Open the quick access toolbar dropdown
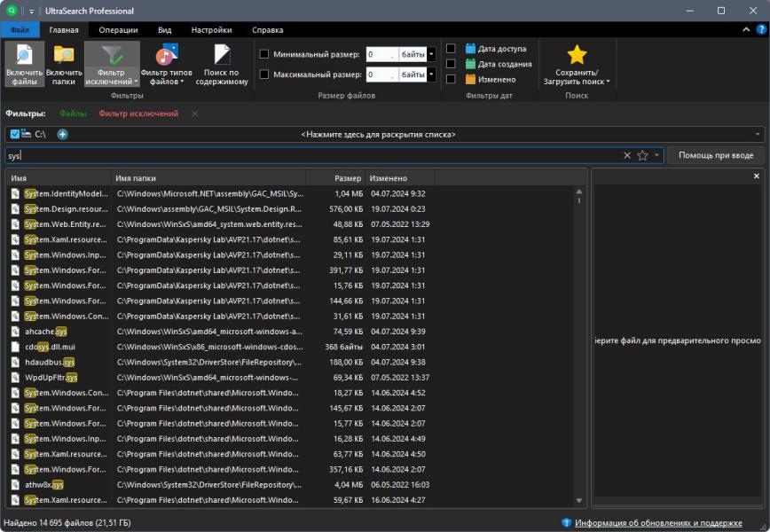The height and width of the screenshot is (532, 770). pyautogui.click(x=31, y=11)
